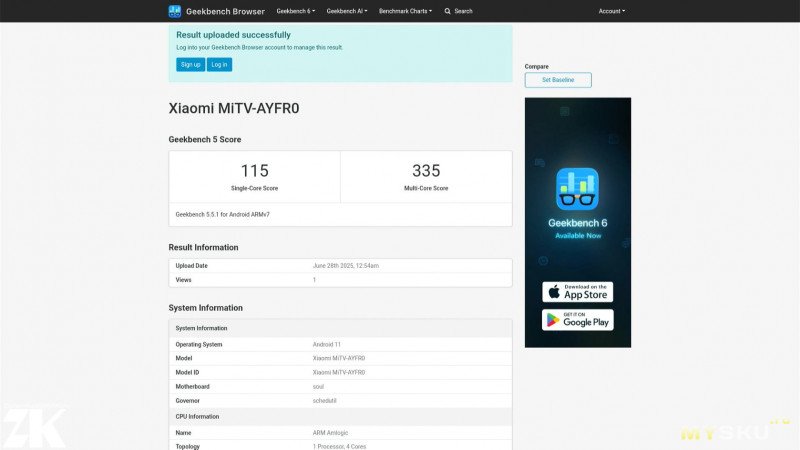Click the 'Xiaomi MiTV-AYFR0' page title
The height and width of the screenshot is (450, 800).
tap(234, 108)
